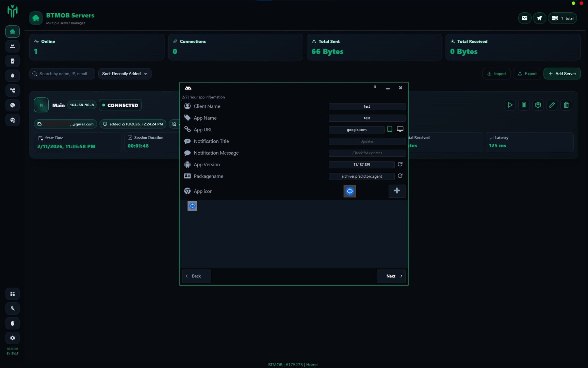
Task: Click the Import button
Action: click(496, 74)
